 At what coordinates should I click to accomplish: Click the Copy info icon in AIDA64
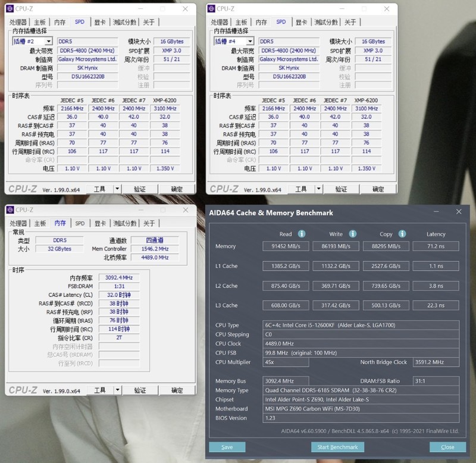(x=402, y=234)
